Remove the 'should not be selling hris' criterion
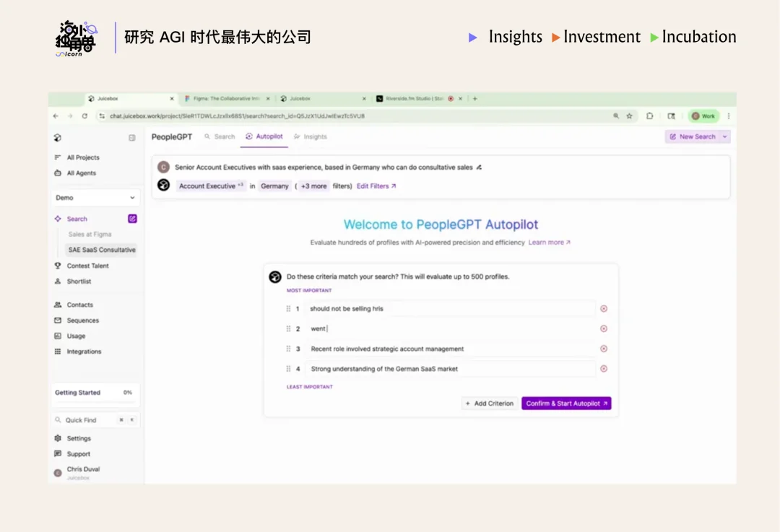 (x=604, y=308)
